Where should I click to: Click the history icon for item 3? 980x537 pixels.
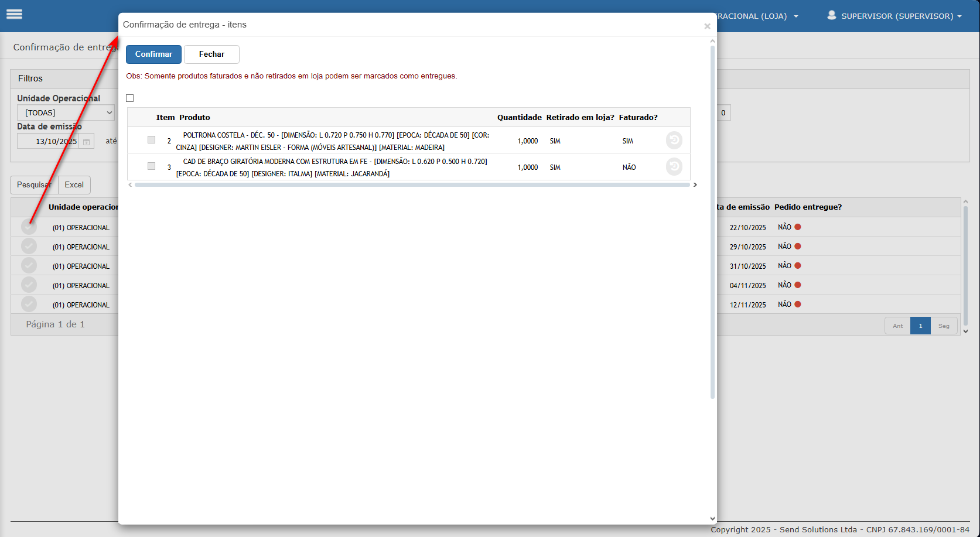pyautogui.click(x=674, y=167)
